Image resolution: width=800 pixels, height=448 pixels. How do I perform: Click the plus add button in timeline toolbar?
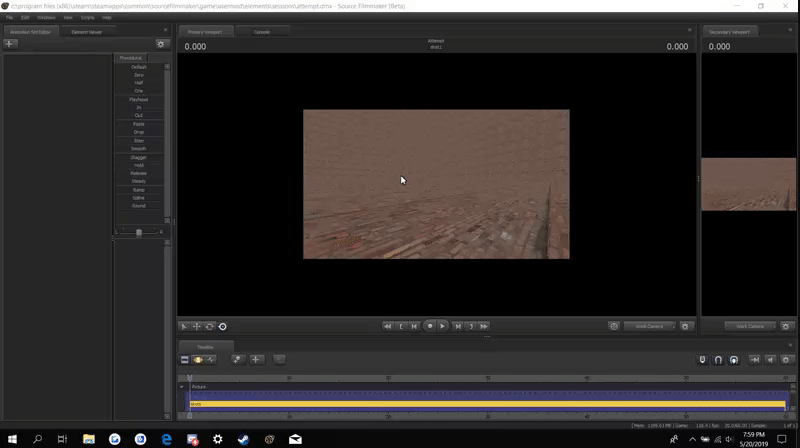point(256,360)
